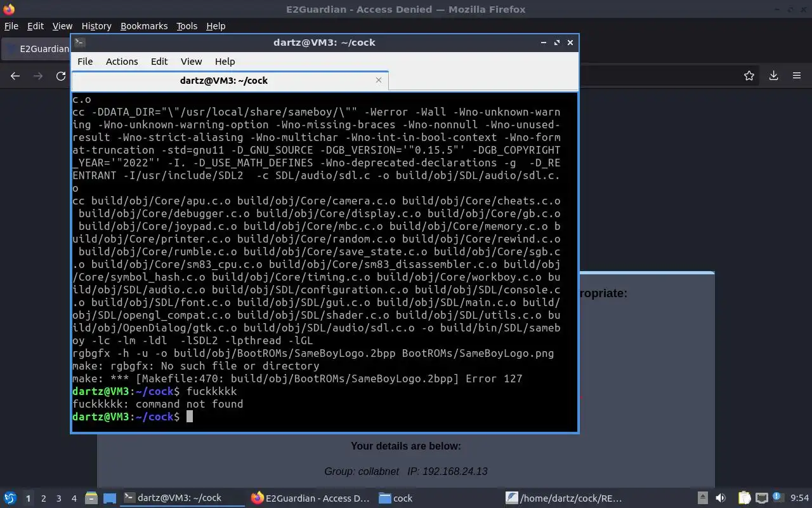Close the terminal tab dartz@VM3: ~/cock
This screenshot has height=508, width=812.
[379, 80]
